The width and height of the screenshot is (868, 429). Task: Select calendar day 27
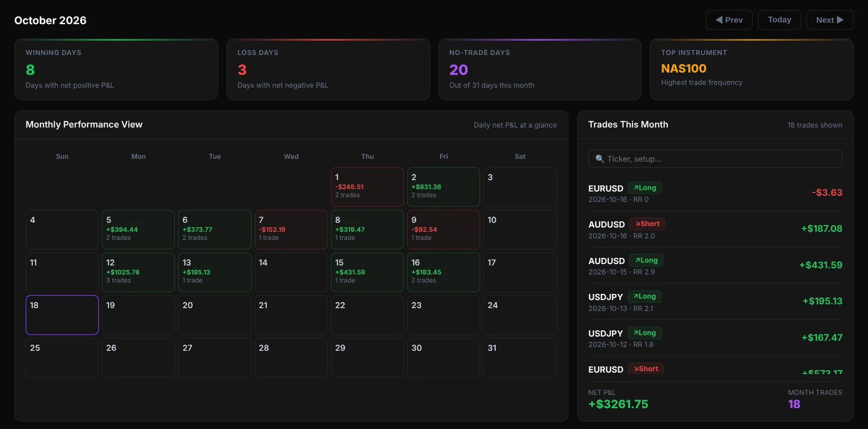point(215,357)
